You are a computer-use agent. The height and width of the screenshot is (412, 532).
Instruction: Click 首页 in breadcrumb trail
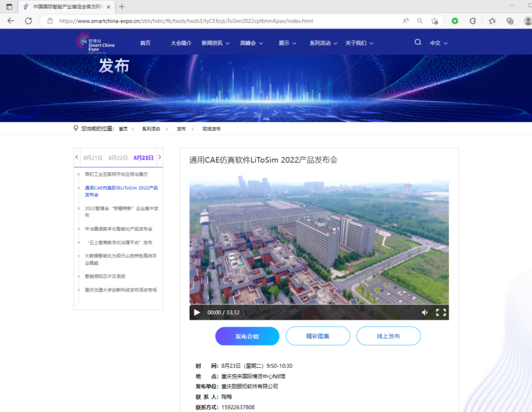[x=123, y=129]
